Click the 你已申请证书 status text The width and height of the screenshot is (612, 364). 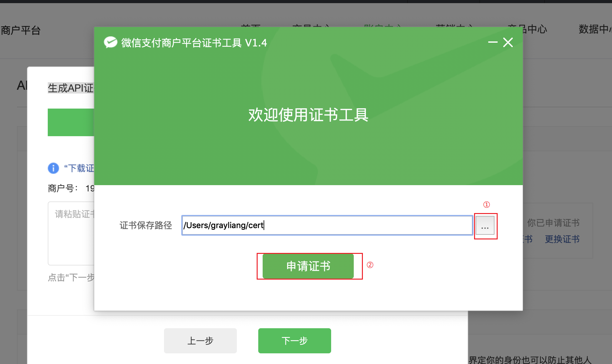click(553, 223)
